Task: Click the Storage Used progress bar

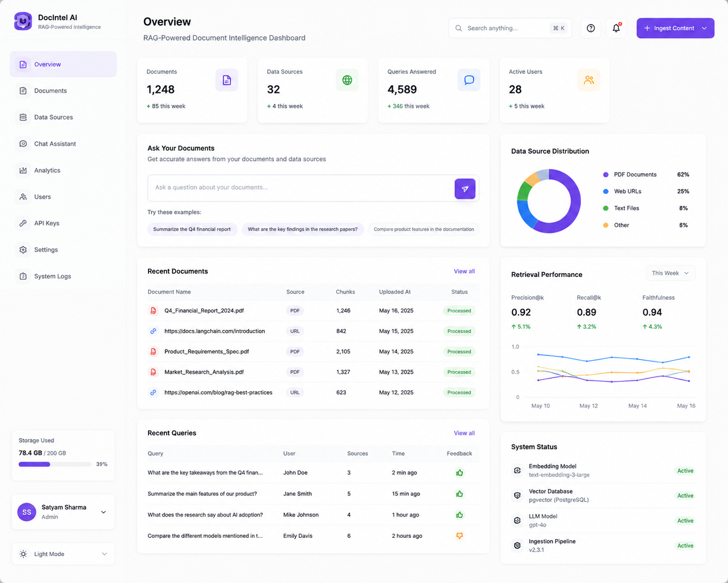Action: click(x=55, y=464)
